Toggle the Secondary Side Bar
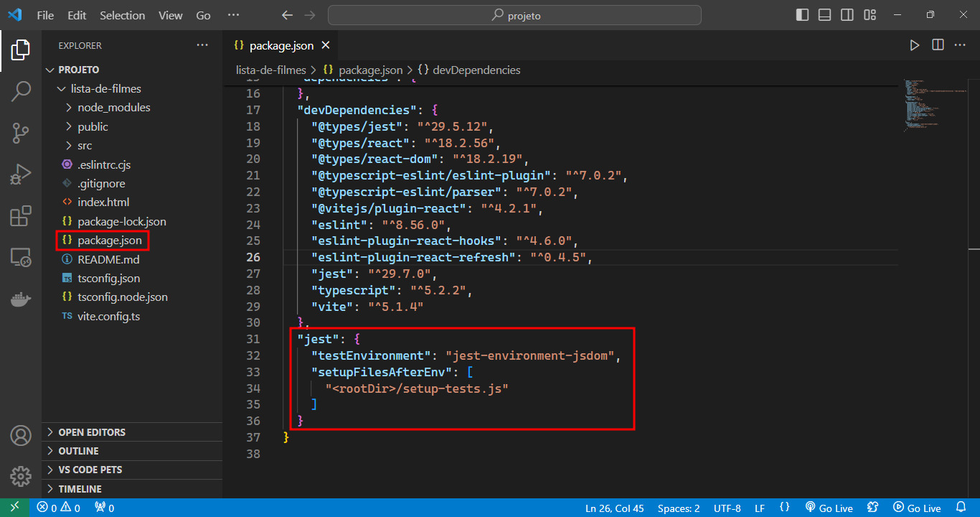This screenshot has width=980, height=517. tap(847, 15)
